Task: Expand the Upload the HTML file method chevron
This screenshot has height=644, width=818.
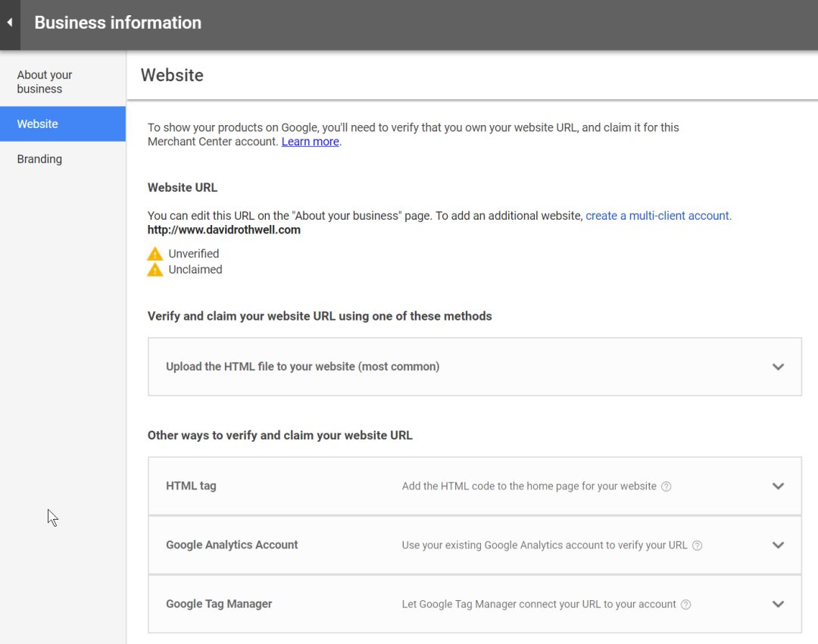Action: (778, 367)
